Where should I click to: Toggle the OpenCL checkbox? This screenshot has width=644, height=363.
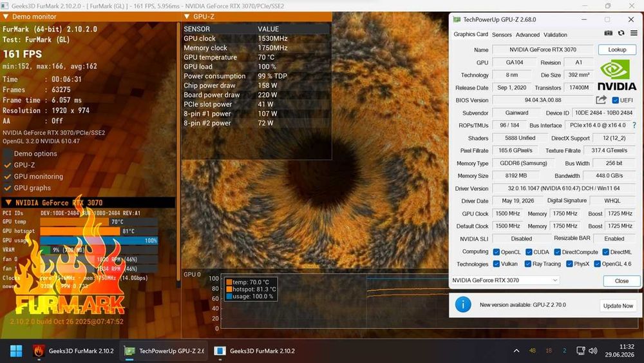tap(496, 252)
